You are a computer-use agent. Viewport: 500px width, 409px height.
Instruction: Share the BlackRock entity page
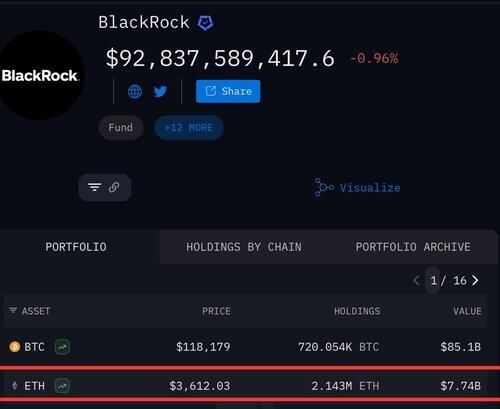228,91
